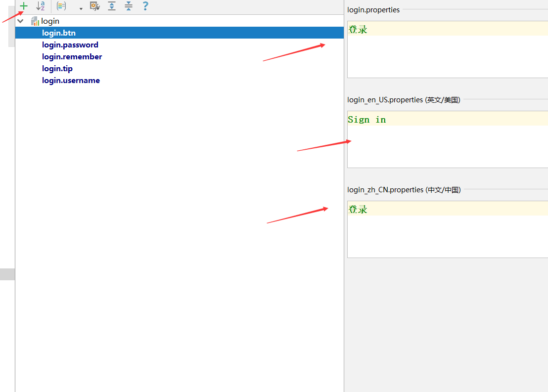Click the Expand All toolbar icon
Screen dimensions: 548x392
[x=112, y=6]
